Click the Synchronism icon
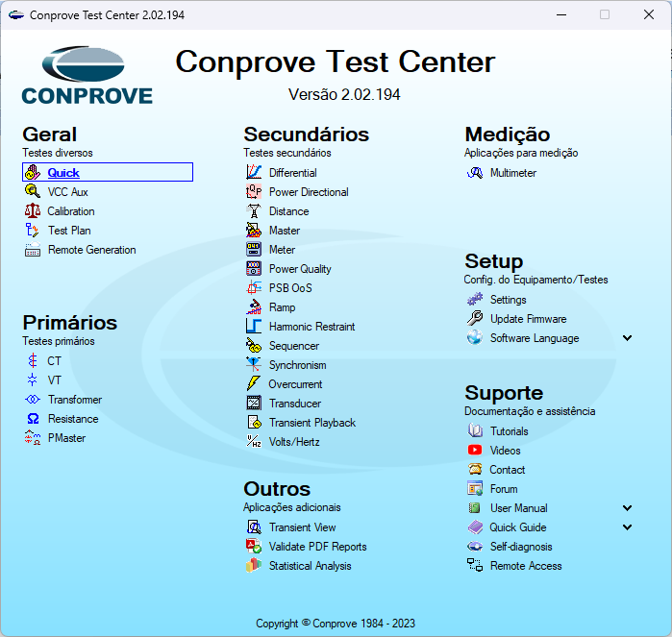This screenshot has width=672, height=637. (254, 364)
